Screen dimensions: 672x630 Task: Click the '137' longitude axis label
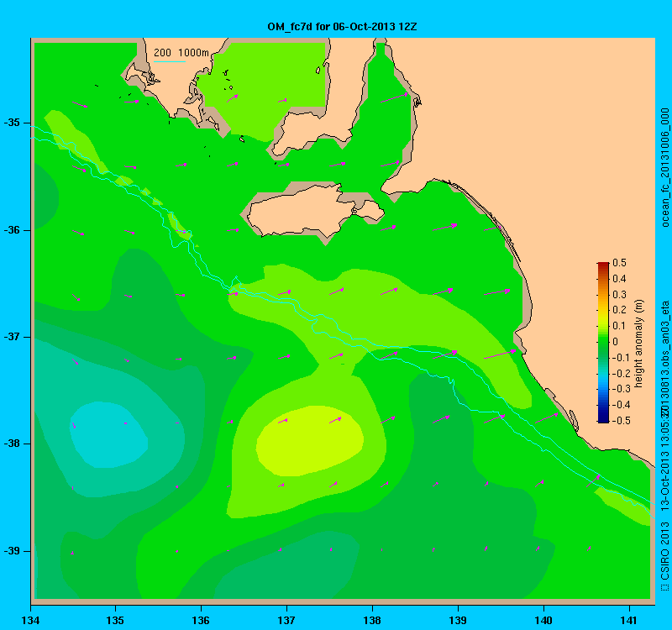tap(286, 621)
